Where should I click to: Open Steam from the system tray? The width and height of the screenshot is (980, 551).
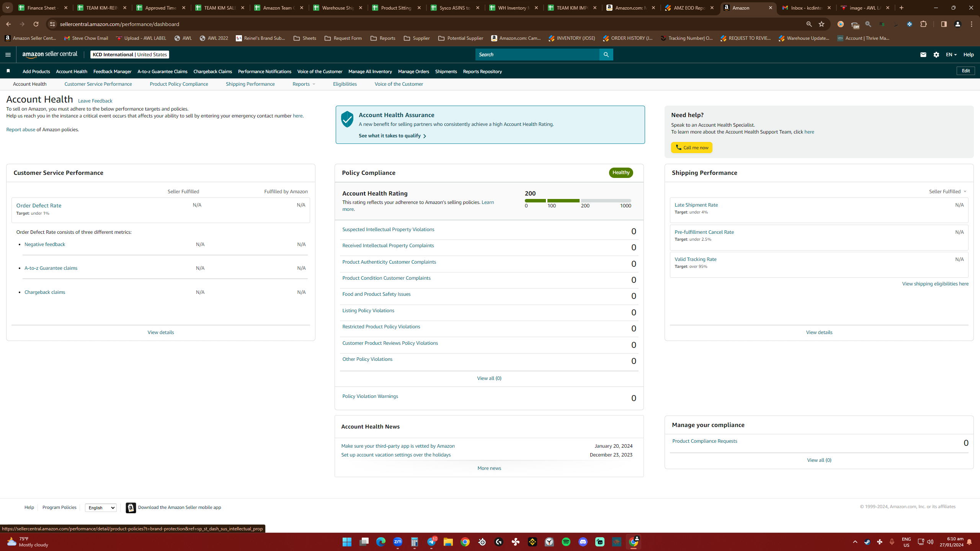point(867,542)
